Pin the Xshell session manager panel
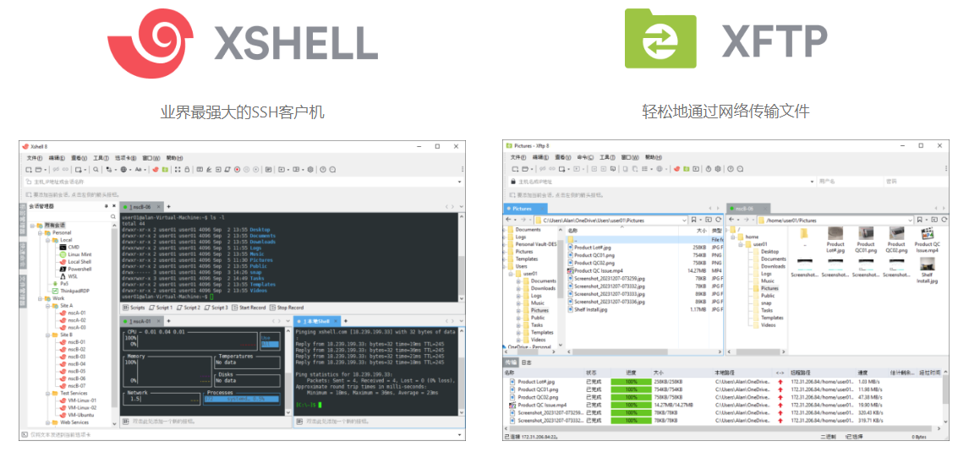 point(106,206)
